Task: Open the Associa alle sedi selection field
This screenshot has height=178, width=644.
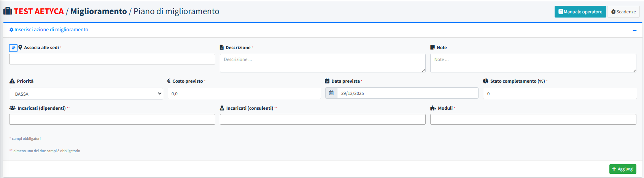Action: click(112, 59)
